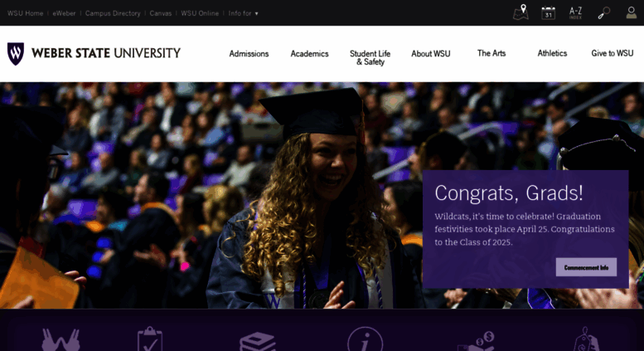
Task: Click the user profile icon
Action: pos(632,12)
